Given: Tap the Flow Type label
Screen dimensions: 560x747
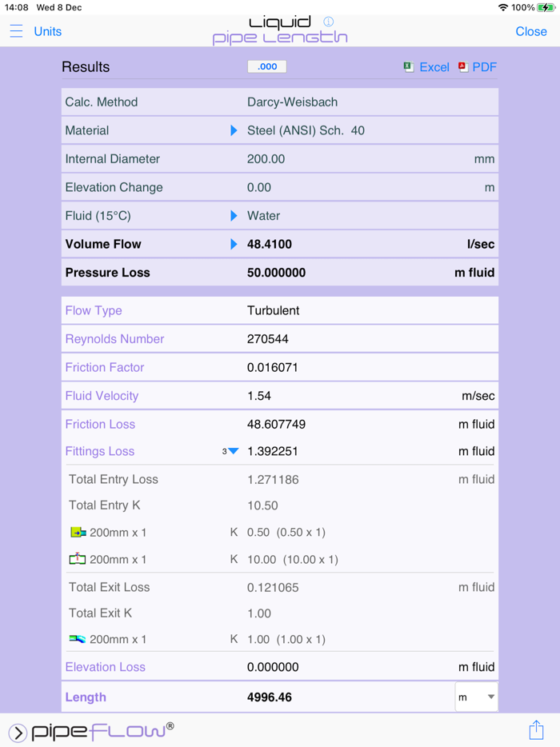Looking at the screenshot, I should click(94, 310).
